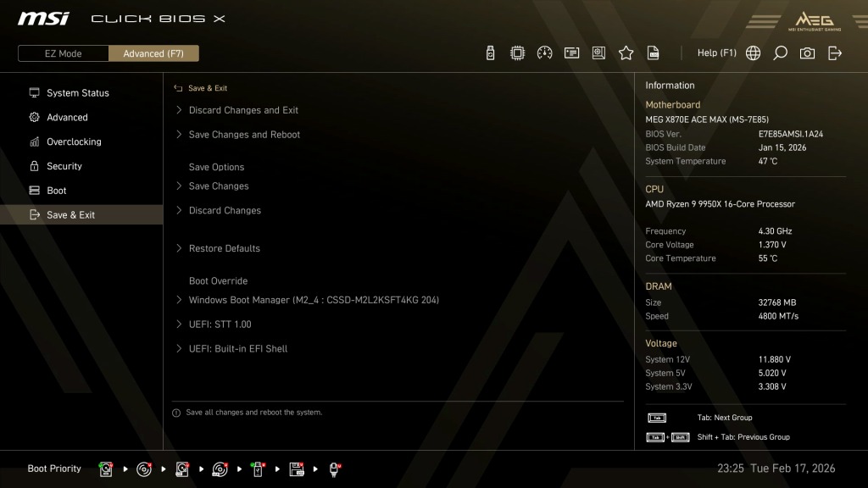Select network boot device in Boot Priority
The height and width of the screenshot is (488, 868).
click(334, 469)
